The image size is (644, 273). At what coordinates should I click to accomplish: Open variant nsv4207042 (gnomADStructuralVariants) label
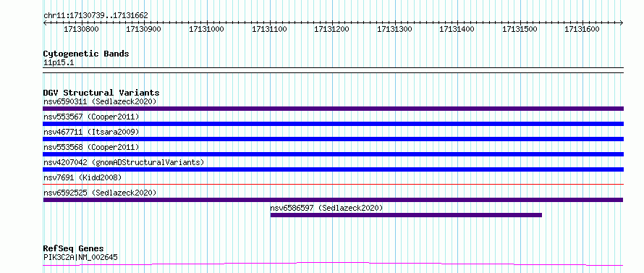(124, 162)
